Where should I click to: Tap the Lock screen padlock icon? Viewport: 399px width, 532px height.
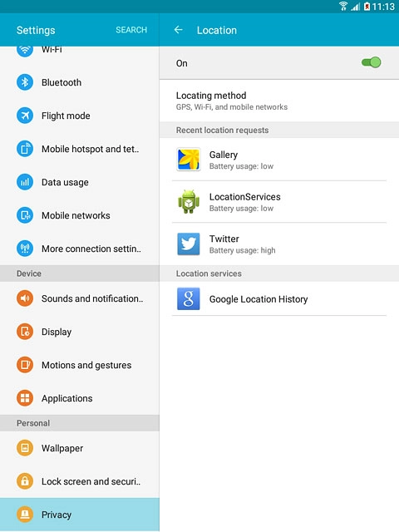[25, 481]
